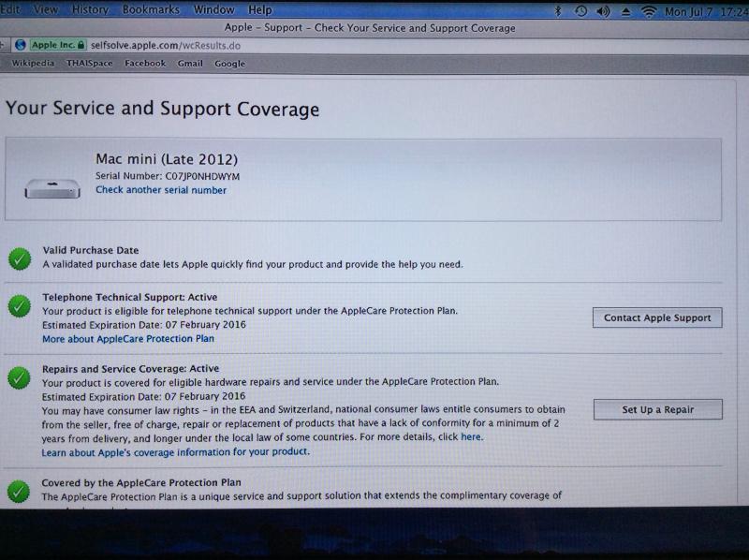Screen dimensions: 749x560
Task: Open the volume speaker menu bar icon
Action: [603, 11]
